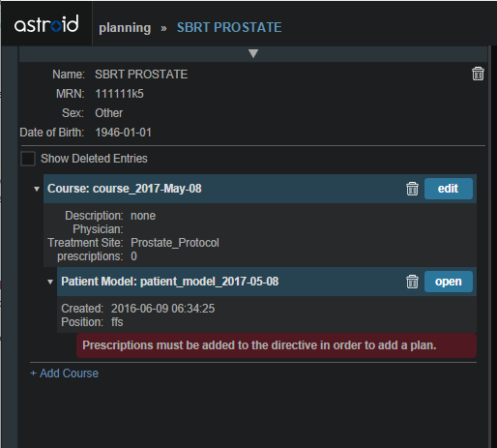497x448 pixels.
Task: Select the Show Deleted Entries label
Action: 94,159
